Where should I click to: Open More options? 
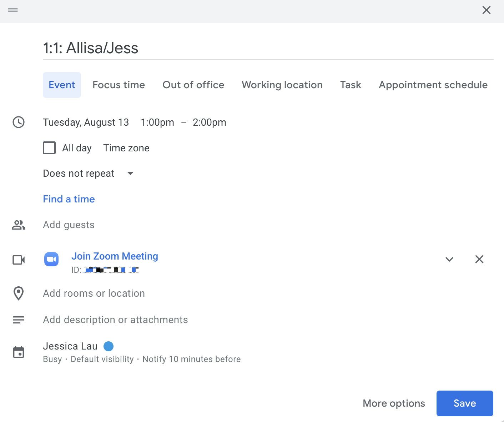[x=394, y=403]
